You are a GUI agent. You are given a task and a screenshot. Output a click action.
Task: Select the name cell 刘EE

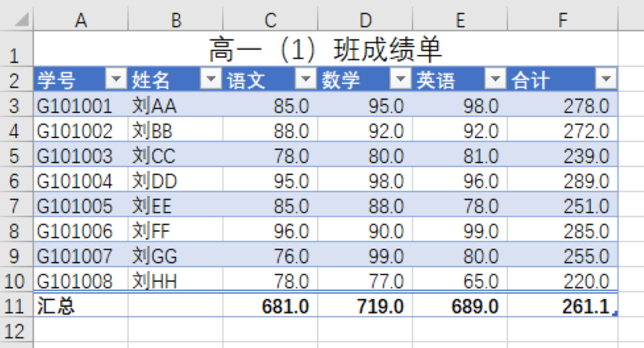[175, 204]
